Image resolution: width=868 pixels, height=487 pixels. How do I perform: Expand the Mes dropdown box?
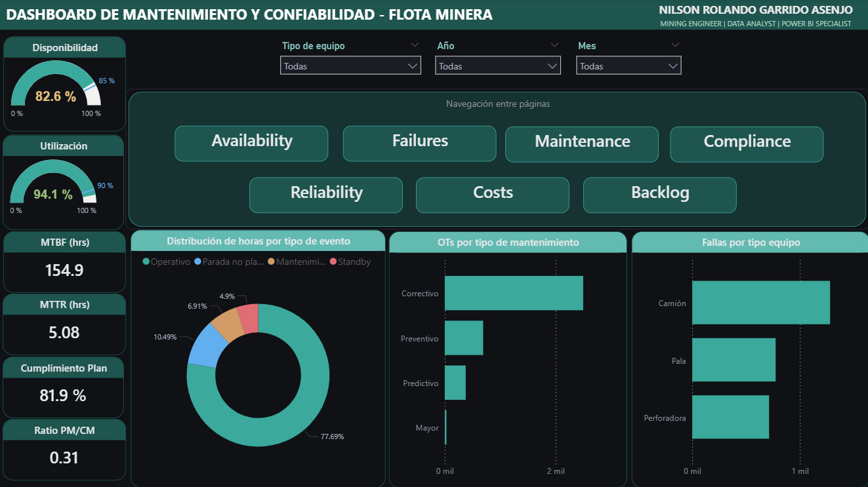click(629, 66)
